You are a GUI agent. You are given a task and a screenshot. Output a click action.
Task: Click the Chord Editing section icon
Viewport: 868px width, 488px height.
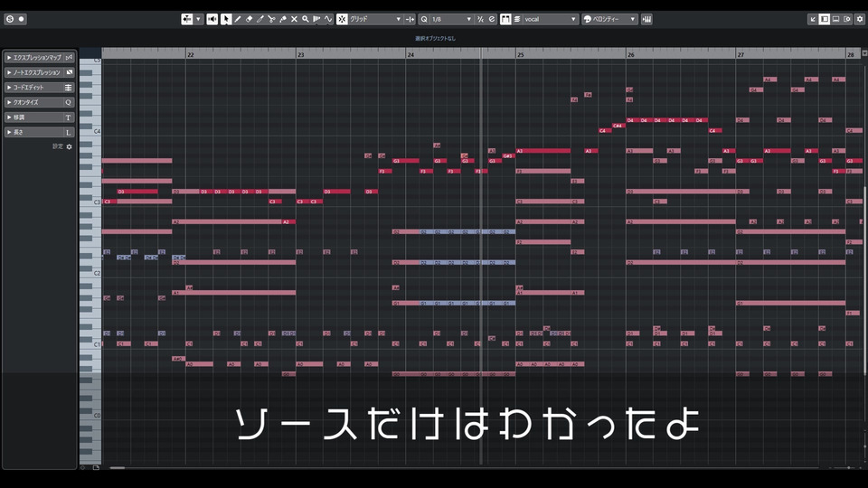[x=69, y=88]
